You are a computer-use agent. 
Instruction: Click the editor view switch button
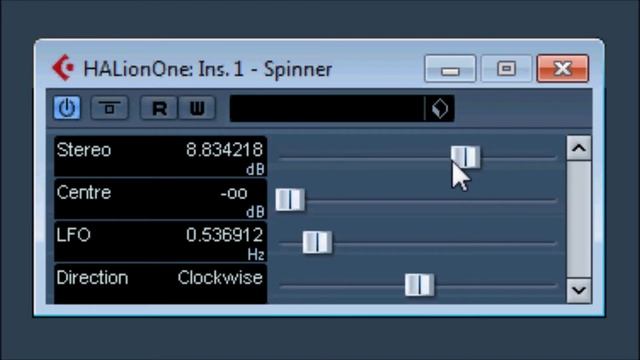click(109, 108)
